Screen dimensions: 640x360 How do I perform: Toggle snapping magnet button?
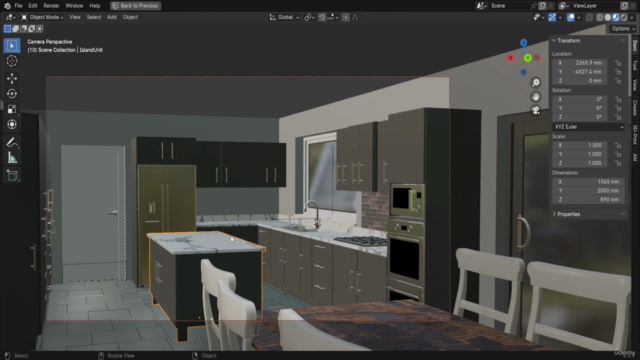(322, 17)
